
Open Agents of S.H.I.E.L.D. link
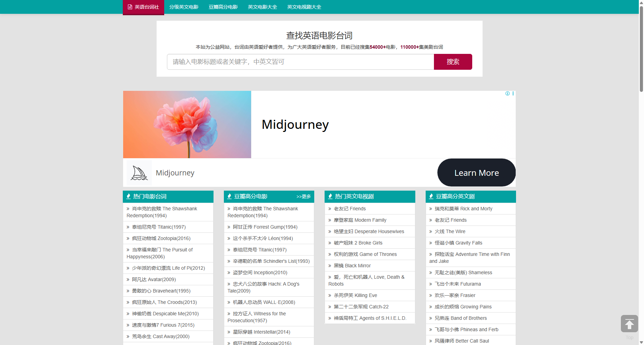coord(370,318)
